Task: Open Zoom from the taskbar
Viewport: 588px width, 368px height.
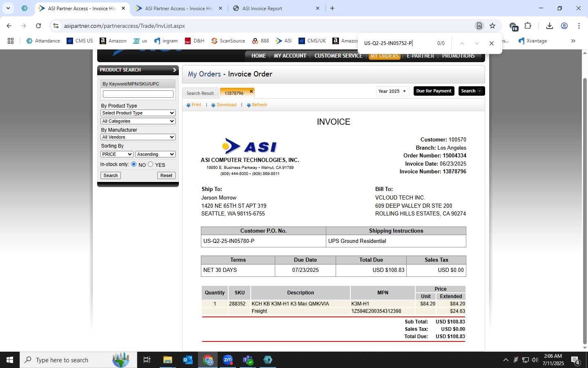Action: (228, 360)
